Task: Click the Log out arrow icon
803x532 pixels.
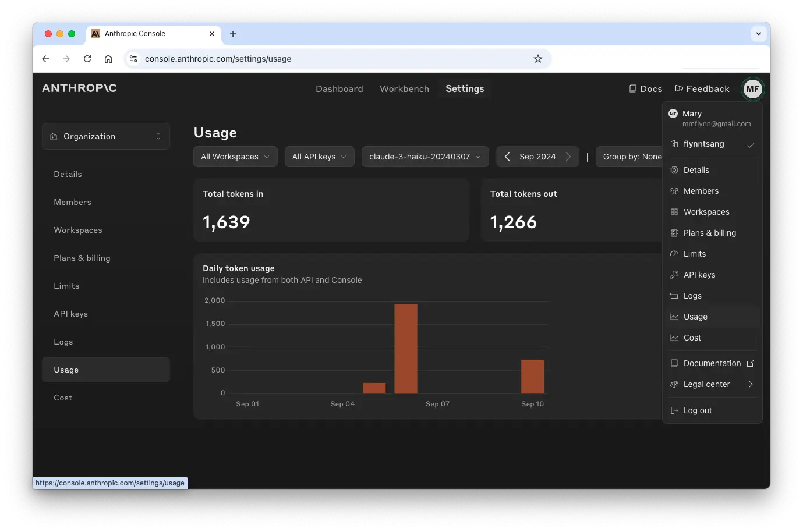Action: (674, 410)
